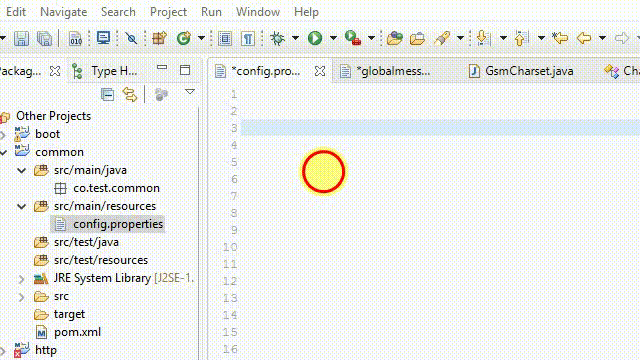Open the Project menu

point(168,12)
